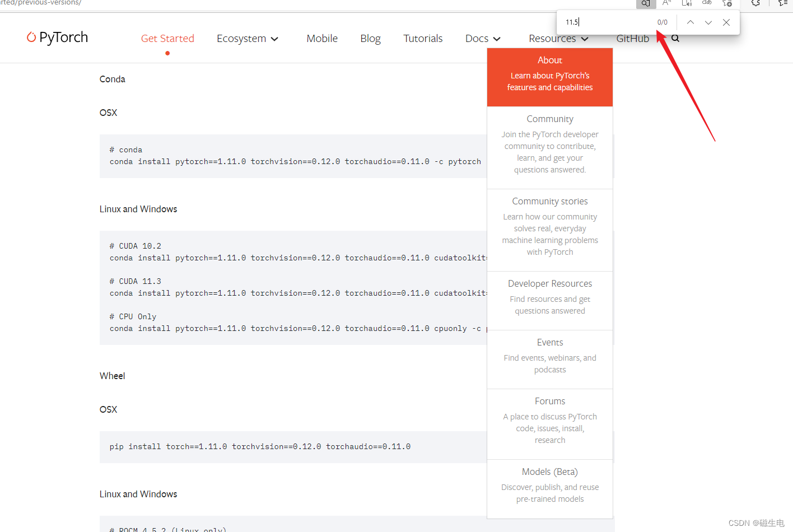
Task: Open browser favorites list icon
Action: tap(783, 3)
